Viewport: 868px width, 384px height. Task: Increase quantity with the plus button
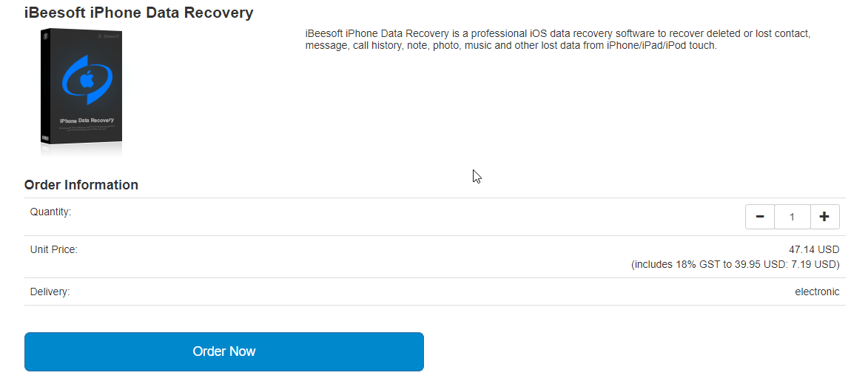pyautogui.click(x=824, y=217)
